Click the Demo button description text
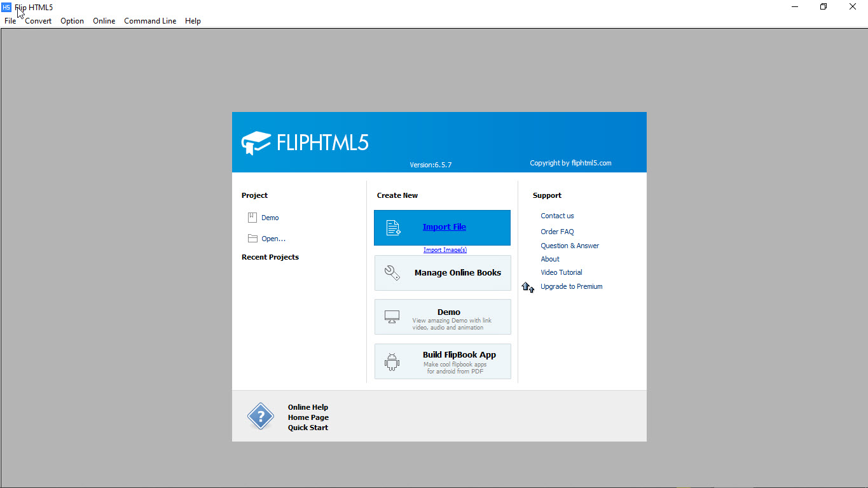868x488 pixels. coord(451,324)
